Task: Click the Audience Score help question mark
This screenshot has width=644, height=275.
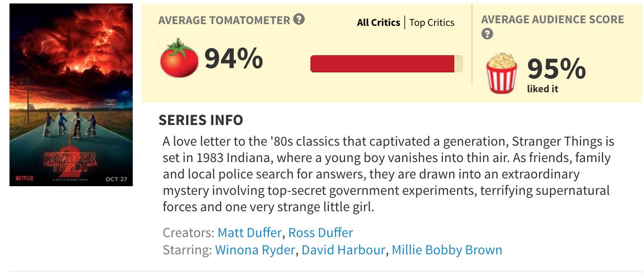Action: (487, 34)
